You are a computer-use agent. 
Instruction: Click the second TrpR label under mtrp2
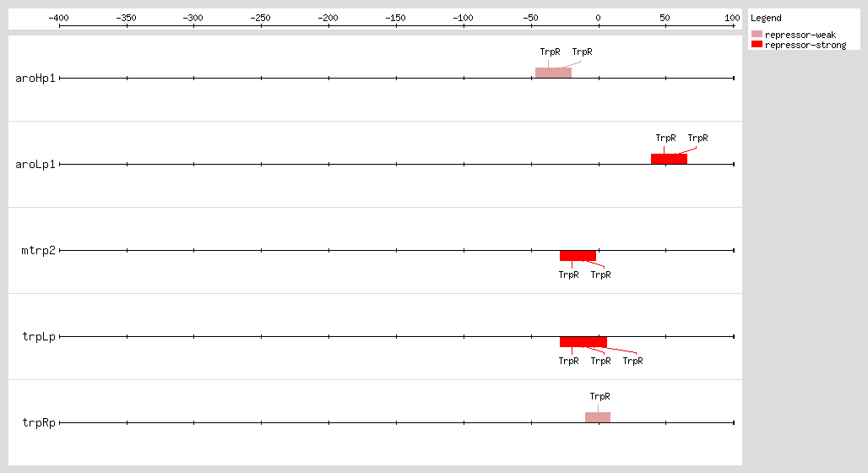[x=600, y=275]
